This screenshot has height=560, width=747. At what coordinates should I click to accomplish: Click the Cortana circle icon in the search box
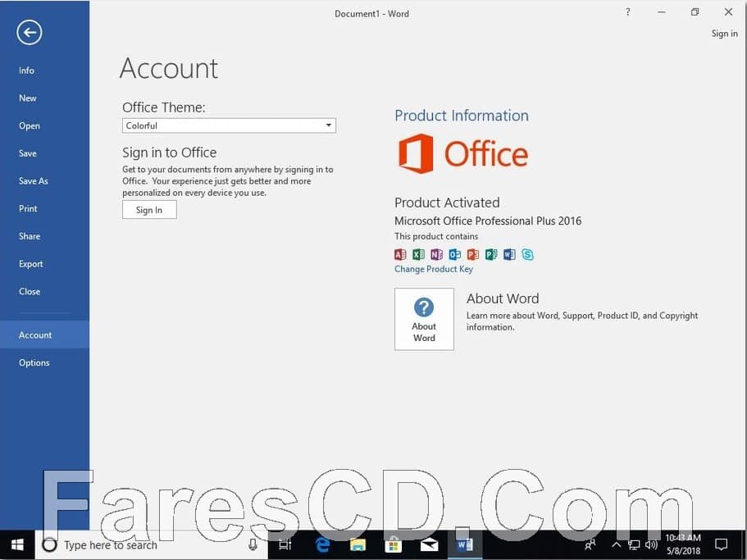tap(49, 544)
